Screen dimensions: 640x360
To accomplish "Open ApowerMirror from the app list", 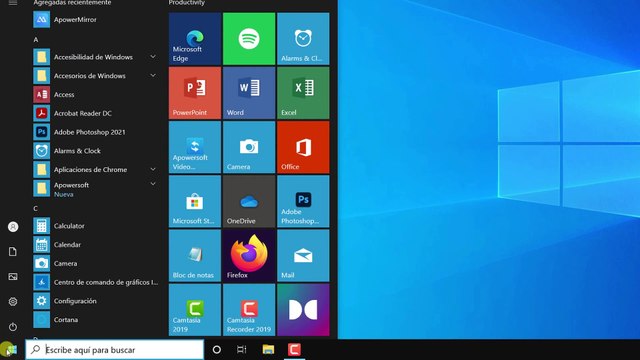I will 96,20.
